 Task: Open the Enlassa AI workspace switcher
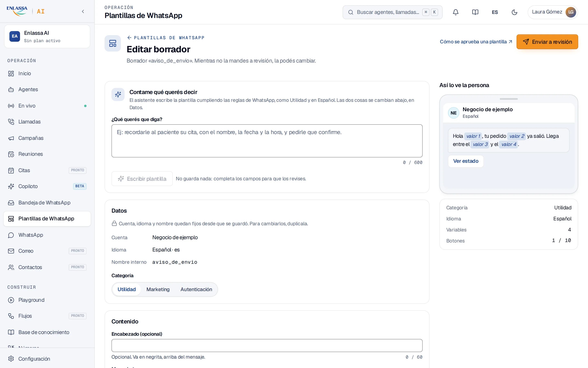[47, 37]
